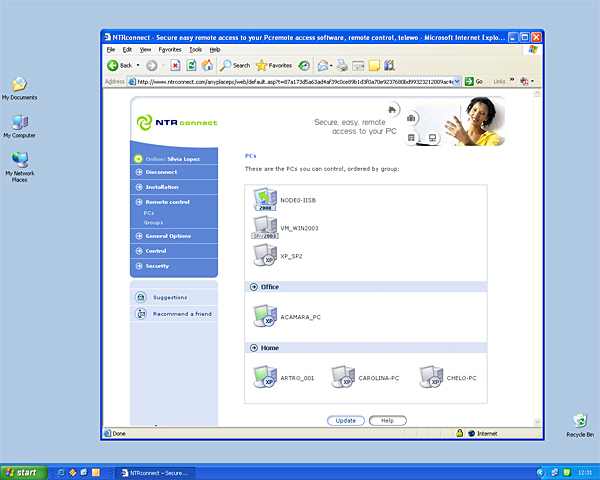The height and width of the screenshot is (480, 600).
Task: Open the Recommend a friend icon
Action: pyautogui.click(x=141, y=314)
